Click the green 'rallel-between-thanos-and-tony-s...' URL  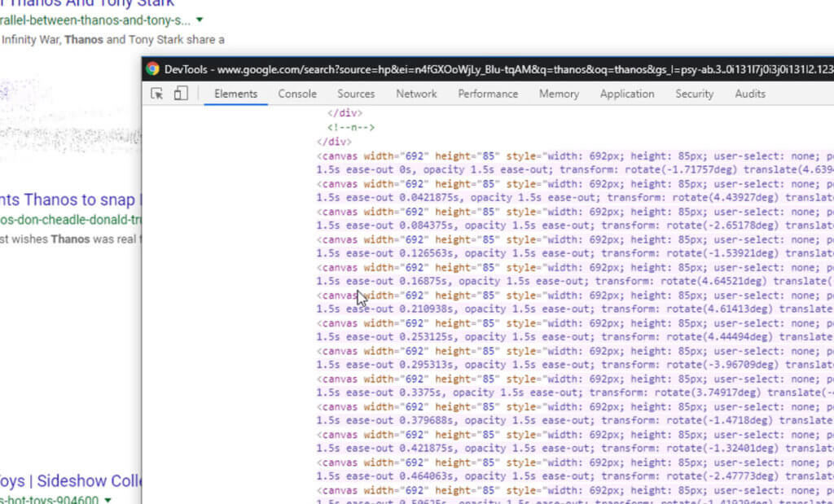[x=95, y=20]
